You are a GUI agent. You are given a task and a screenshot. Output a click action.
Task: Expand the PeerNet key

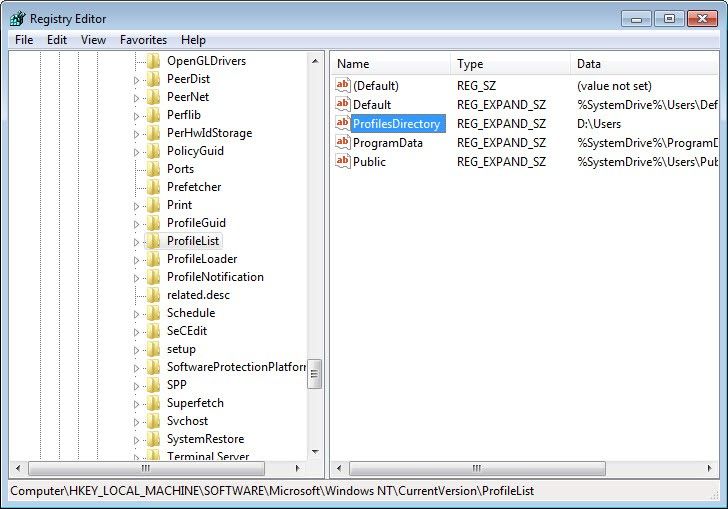pyautogui.click(x=136, y=98)
